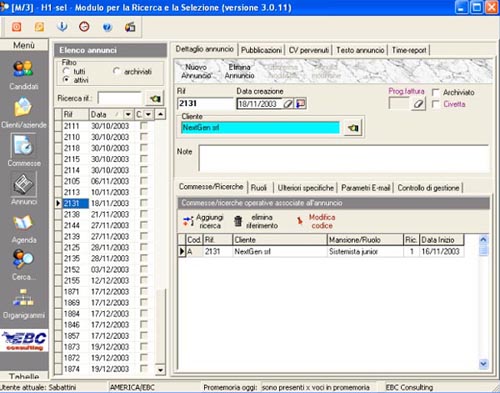Image resolution: width=500 pixels, height=393 pixels.
Task: Switch to the CV pervenuti tab
Action: [x=309, y=50]
